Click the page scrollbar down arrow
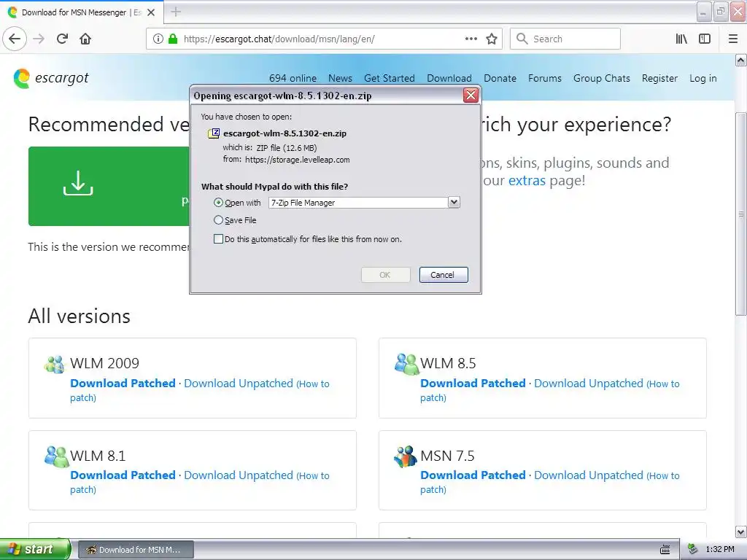 point(740,532)
